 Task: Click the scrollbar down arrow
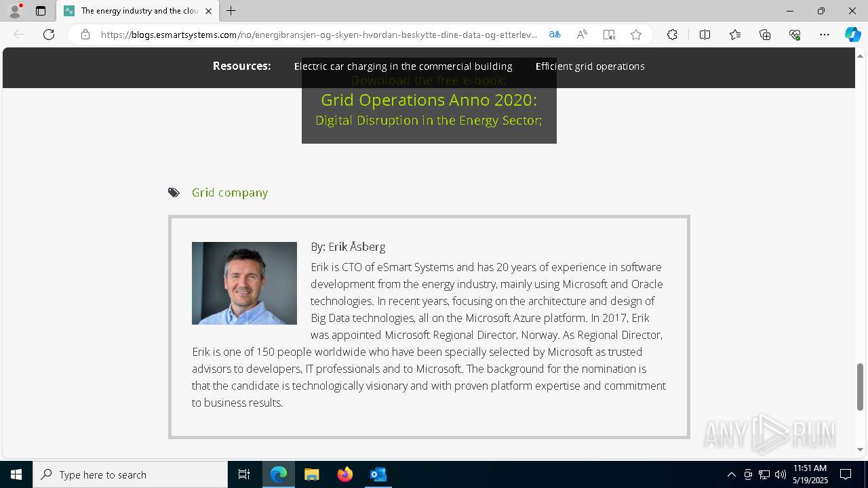pyautogui.click(x=860, y=449)
